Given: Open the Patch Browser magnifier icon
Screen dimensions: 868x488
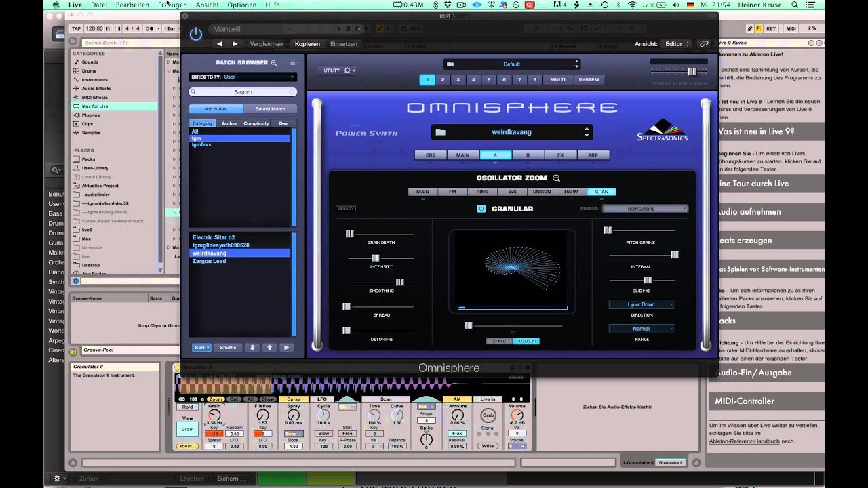Looking at the screenshot, I should (274, 63).
